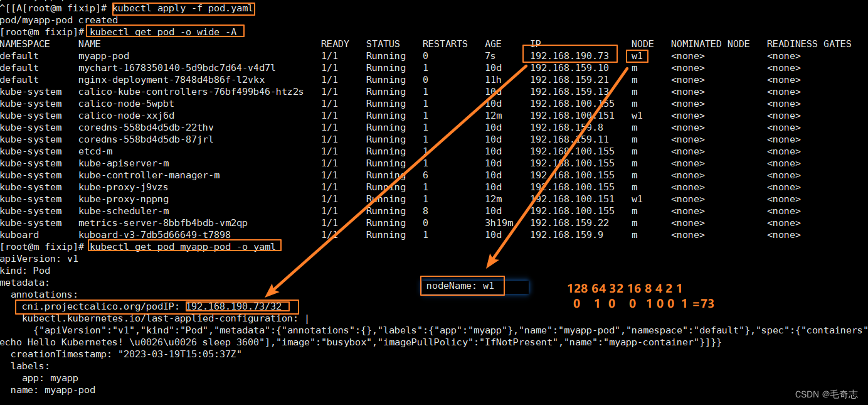The width and height of the screenshot is (868, 405).
Task: Click the IP 192.168.159.21 of nginx-deployment
Action: click(x=569, y=80)
